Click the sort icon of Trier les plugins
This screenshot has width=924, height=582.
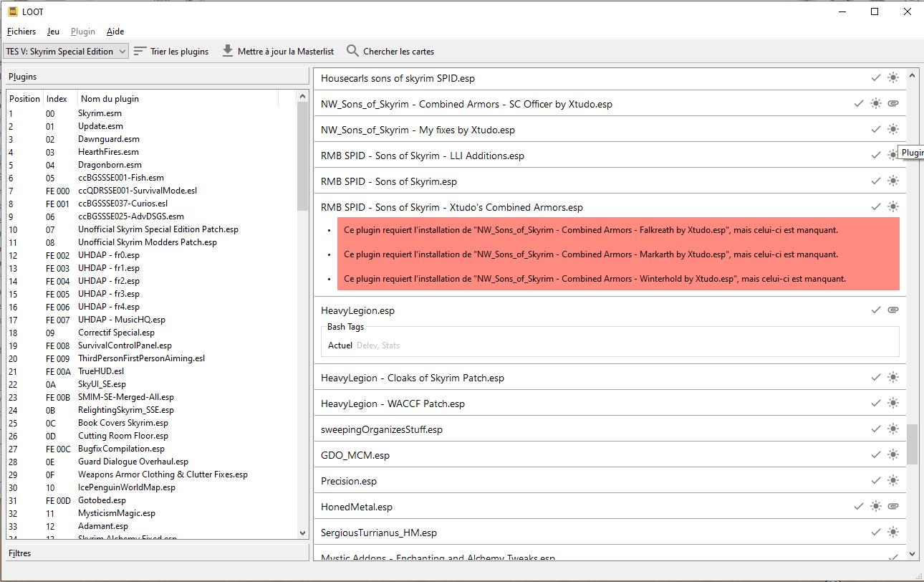coord(140,51)
